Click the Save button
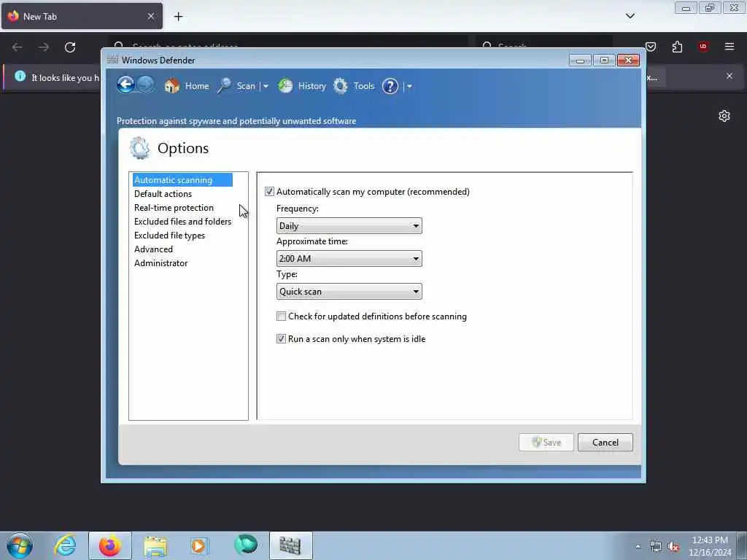 (546, 443)
